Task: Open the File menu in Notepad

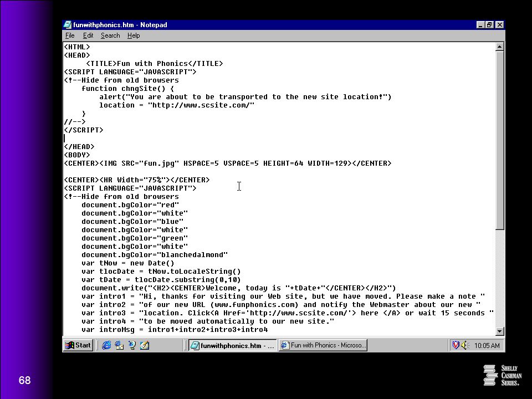Action: point(70,35)
